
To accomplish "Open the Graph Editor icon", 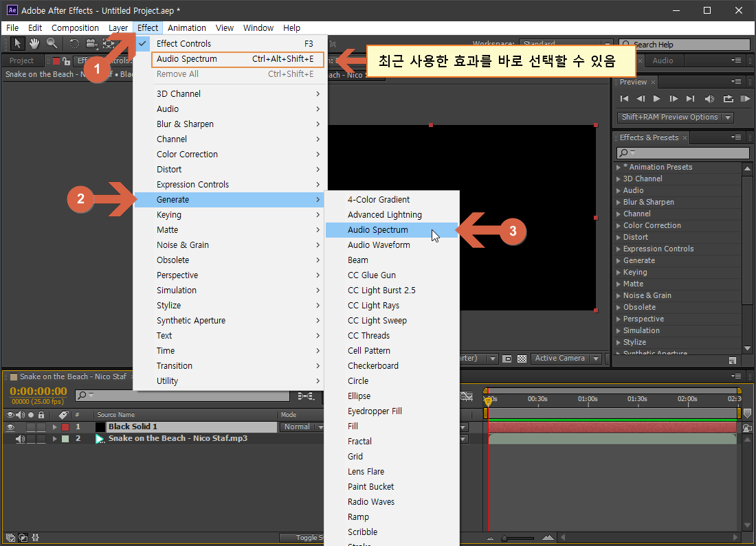I will coord(466,396).
